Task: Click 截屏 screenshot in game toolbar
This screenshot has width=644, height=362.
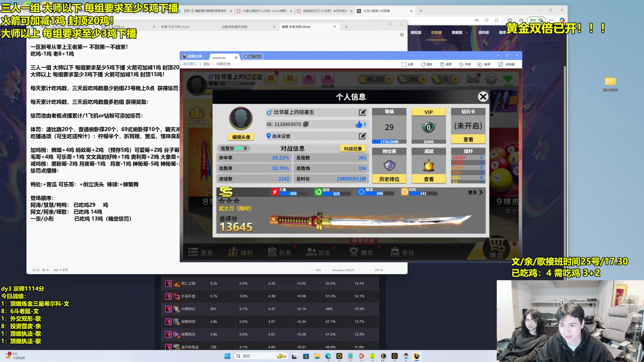Action: click(x=484, y=64)
